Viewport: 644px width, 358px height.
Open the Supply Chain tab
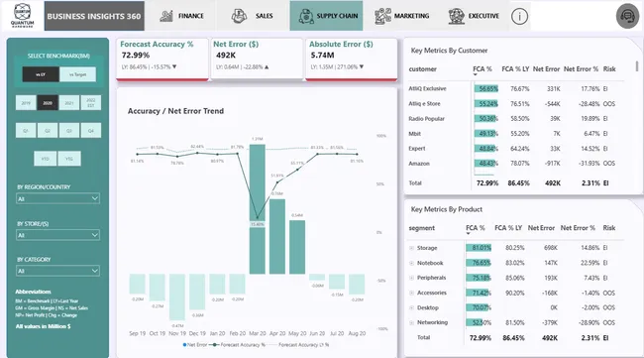click(x=327, y=16)
